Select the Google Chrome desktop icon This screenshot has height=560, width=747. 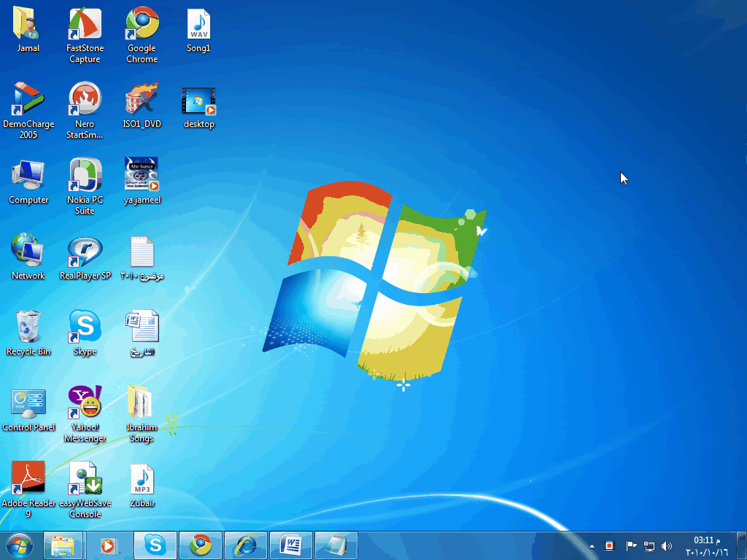pos(142,25)
